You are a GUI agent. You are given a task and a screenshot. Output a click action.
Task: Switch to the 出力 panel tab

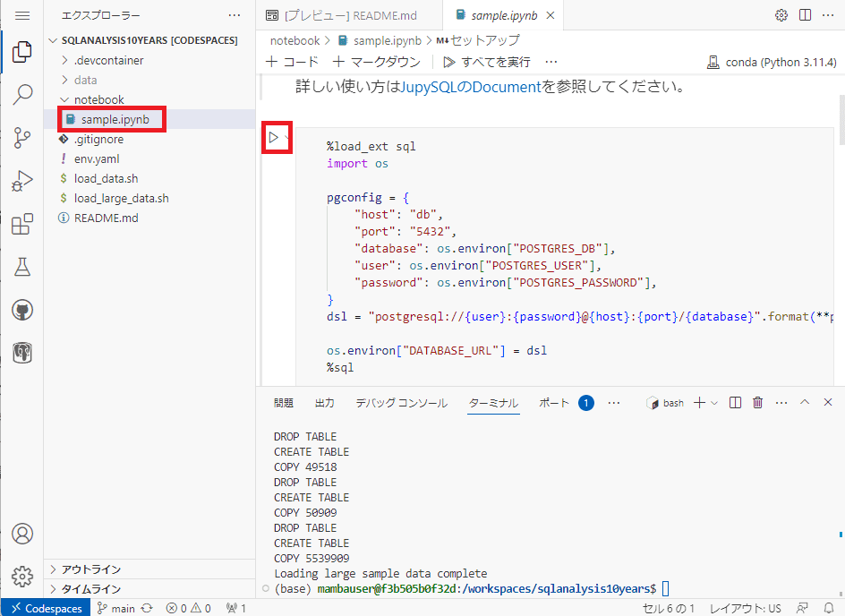[325, 403]
